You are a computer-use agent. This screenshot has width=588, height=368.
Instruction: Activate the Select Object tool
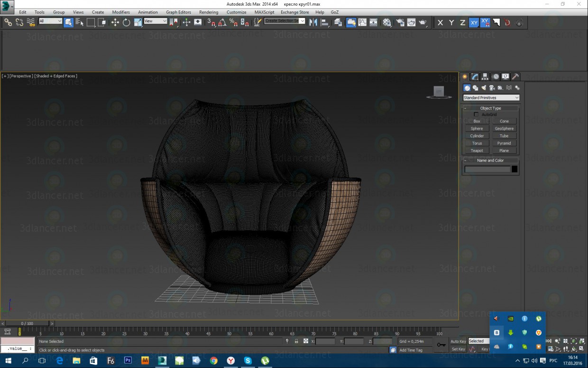[x=68, y=22]
